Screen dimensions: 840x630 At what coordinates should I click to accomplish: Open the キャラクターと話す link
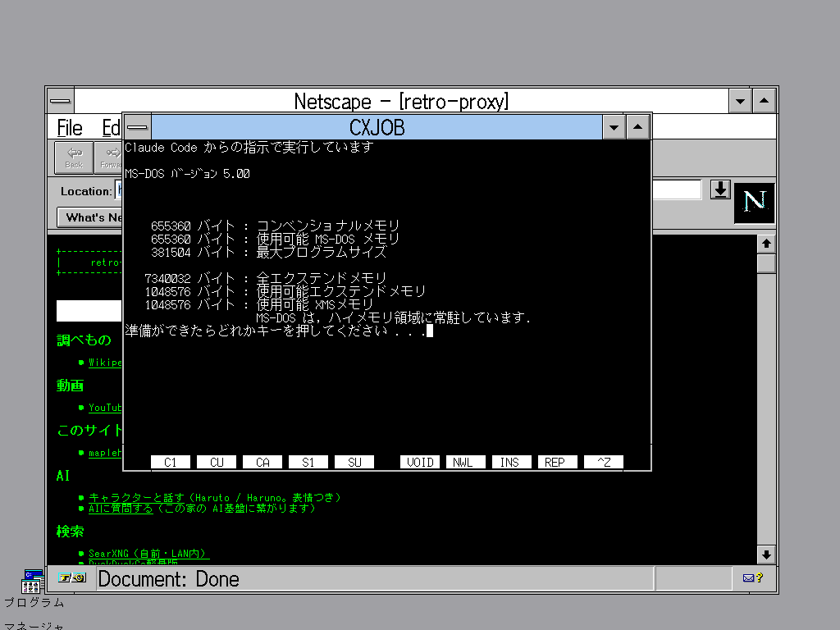click(136, 498)
